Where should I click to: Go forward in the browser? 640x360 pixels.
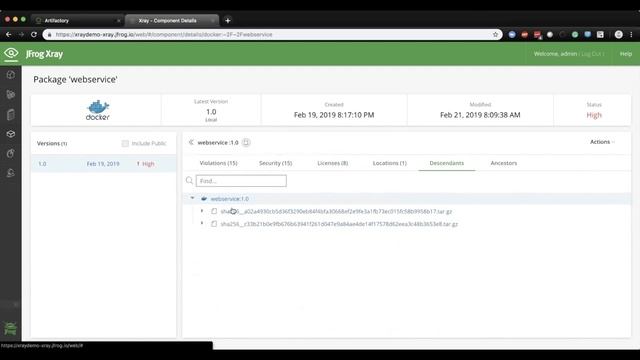[21, 35]
